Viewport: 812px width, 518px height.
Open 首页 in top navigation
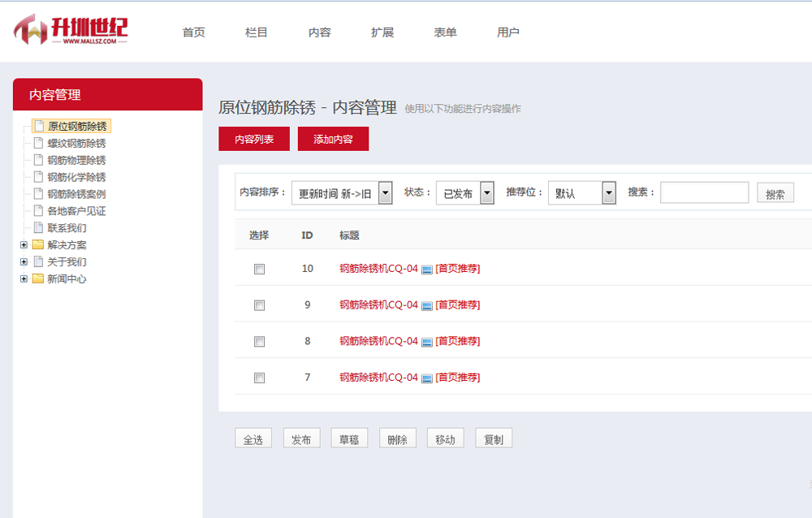point(194,32)
